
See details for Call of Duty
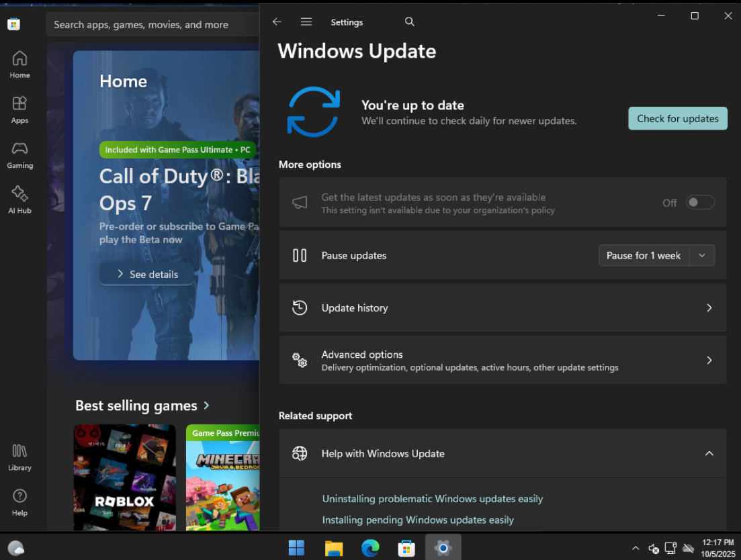[x=146, y=275]
